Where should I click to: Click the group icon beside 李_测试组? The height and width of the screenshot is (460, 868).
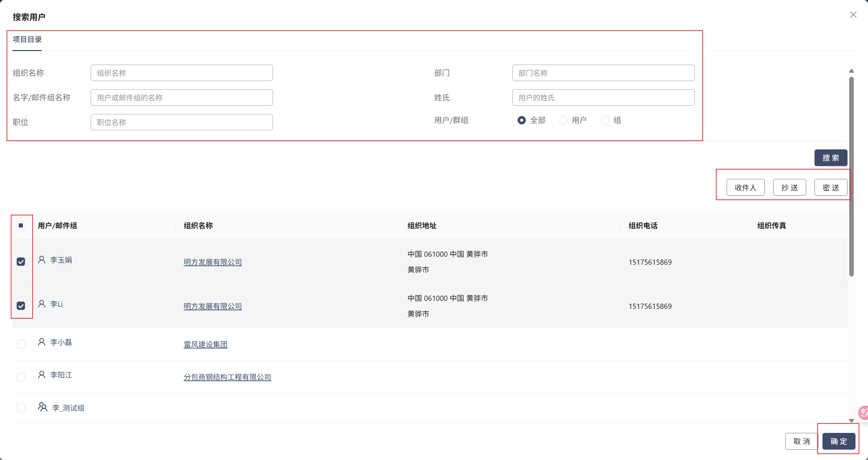pos(42,407)
